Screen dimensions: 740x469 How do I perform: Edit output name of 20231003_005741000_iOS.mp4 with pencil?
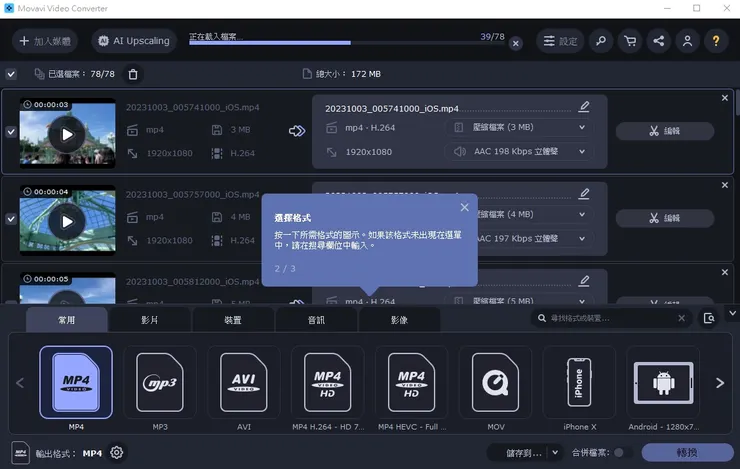584,107
